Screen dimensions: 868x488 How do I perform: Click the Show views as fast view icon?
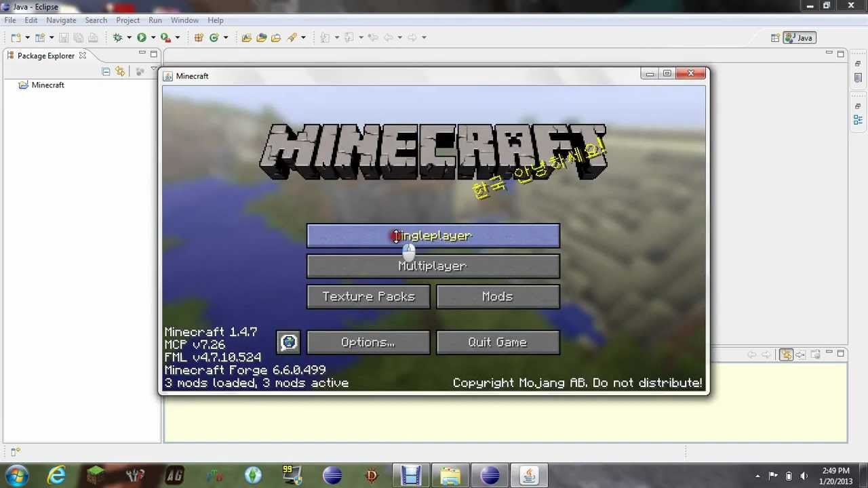tap(15, 451)
